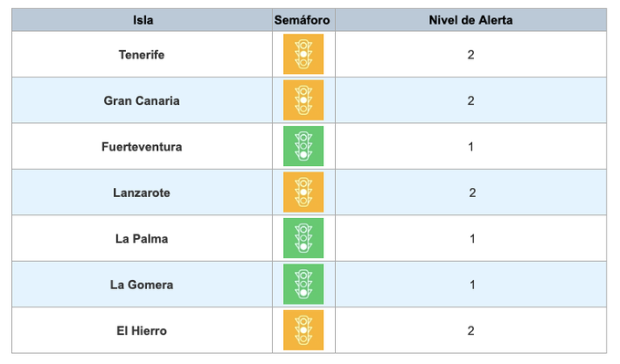620x364 pixels.
Task: Click the Tenerife island name
Action: pyautogui.click(x=142, y=55)
